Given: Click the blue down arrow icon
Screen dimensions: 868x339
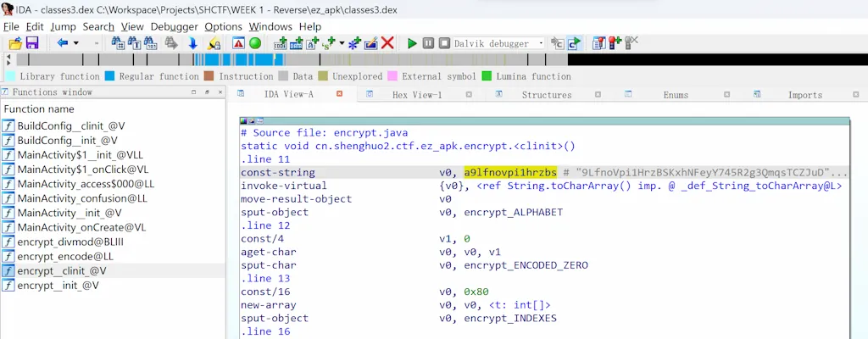Looking at the screenshot, I should tap(192, 43).
